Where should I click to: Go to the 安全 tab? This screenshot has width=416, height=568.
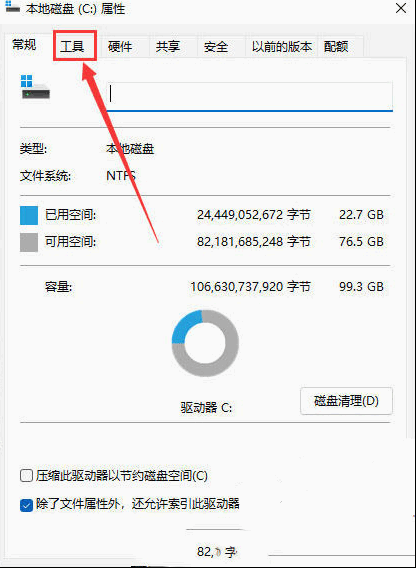click(x=216, y=46)
